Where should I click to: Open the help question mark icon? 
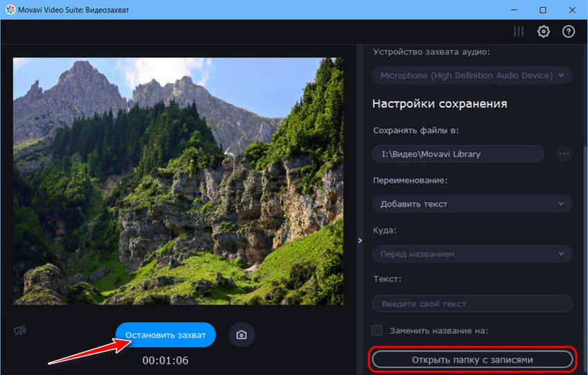pyautogui.click(x=569, y=32)
